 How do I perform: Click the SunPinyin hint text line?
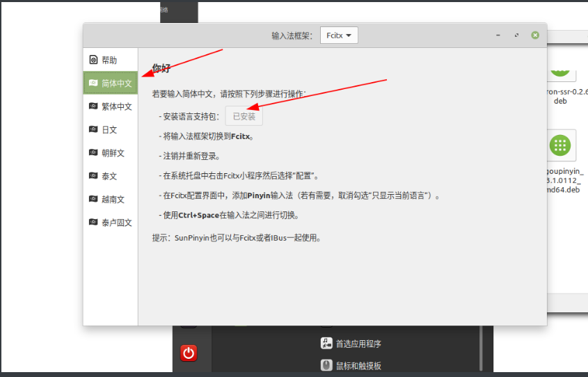(x=237, y=238)
